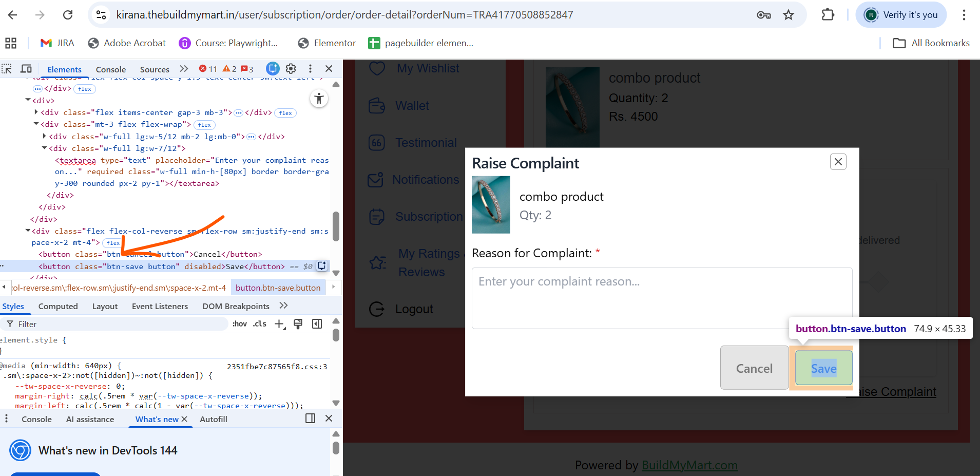Open the DevTools AI assistance icon in toolbar

click(273, 69)
